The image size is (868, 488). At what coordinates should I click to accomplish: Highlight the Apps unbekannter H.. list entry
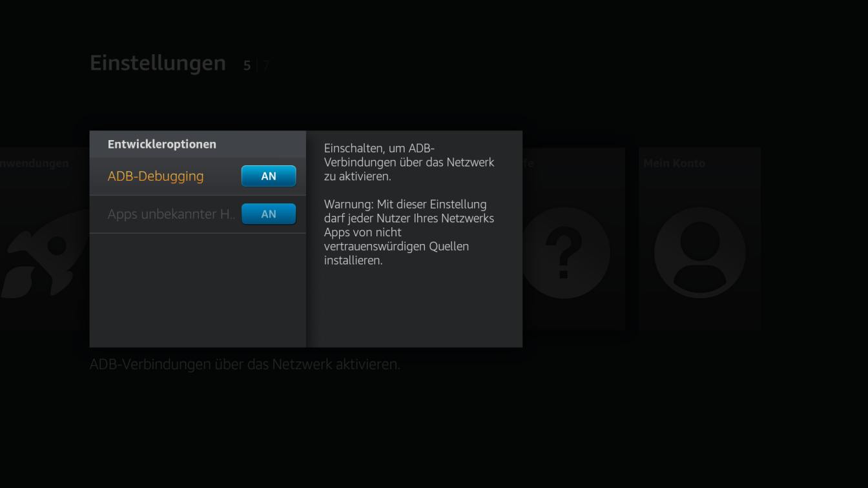pos(198,214)
